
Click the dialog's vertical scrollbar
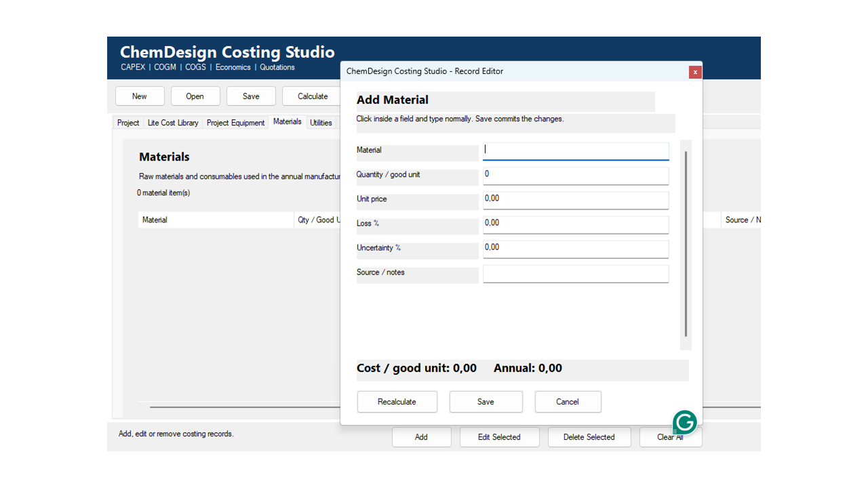point(686,244)
